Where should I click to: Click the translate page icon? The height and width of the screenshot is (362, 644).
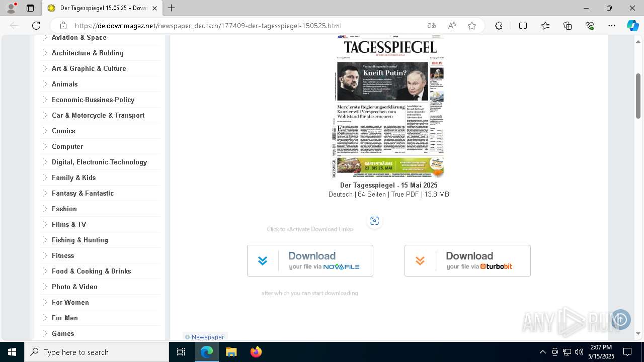coord(432,26)
